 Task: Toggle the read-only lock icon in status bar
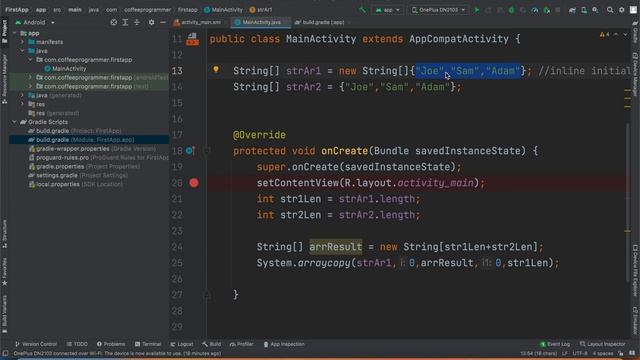coord(621,353)
